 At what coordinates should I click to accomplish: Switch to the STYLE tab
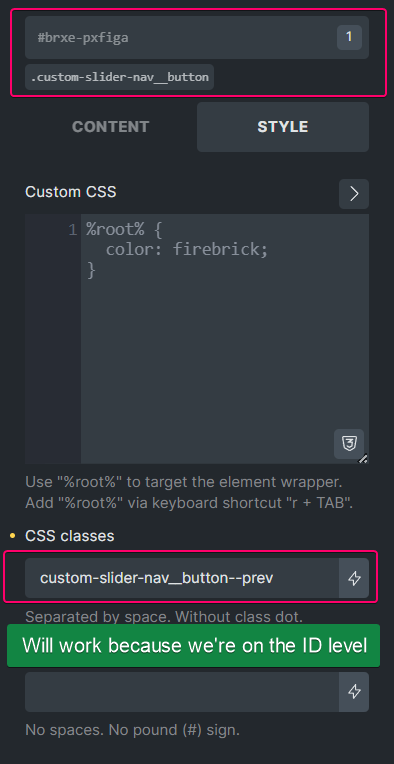point(282,127)
